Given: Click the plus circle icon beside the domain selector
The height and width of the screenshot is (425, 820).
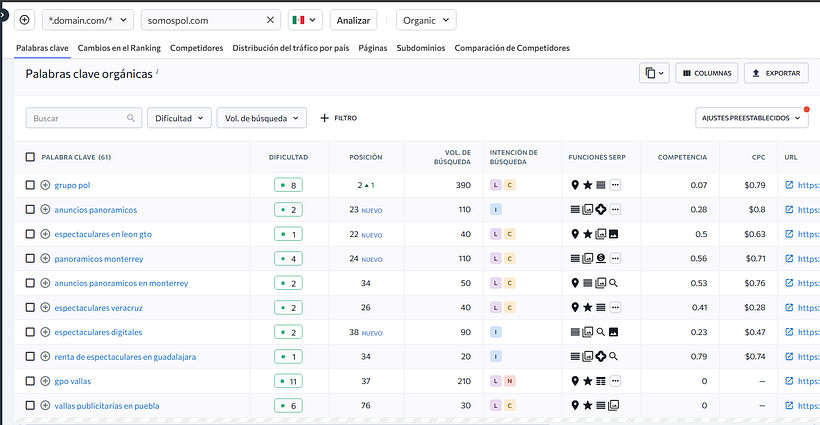Looking at the screenshot, I should click(25, 20).
